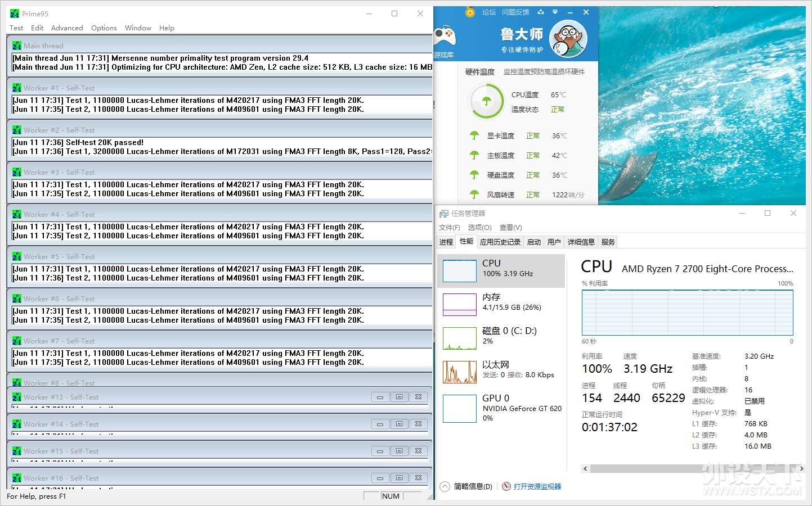Click the Prime95 icon of Worker #7 window

[17, 341]
